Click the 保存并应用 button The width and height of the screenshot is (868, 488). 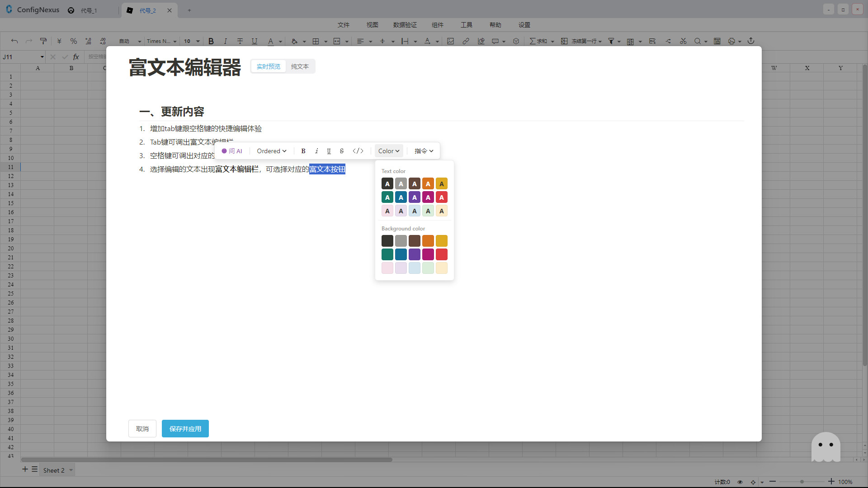click(185, 428)
